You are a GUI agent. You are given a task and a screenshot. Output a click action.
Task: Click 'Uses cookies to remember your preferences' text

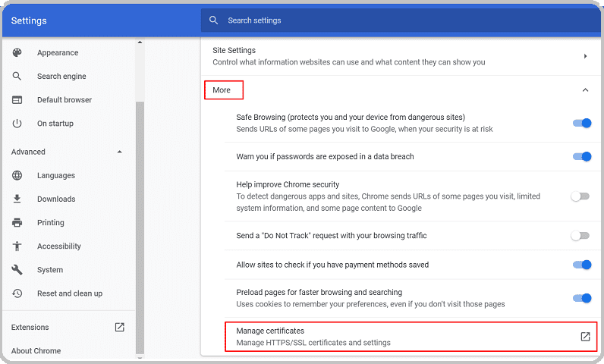pyautogui.click(x=370, y=304)
